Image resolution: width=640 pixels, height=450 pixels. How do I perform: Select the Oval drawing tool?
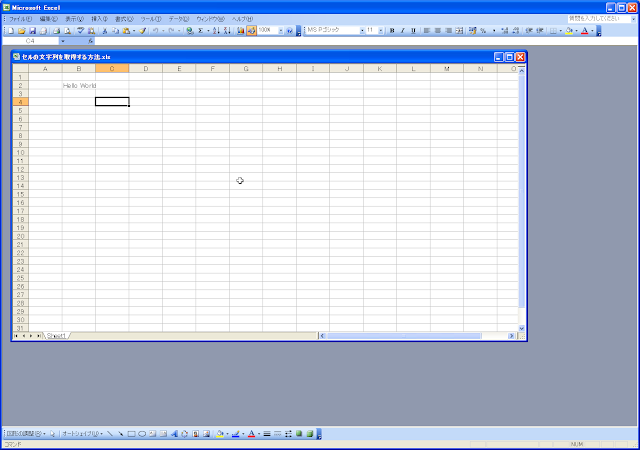tap(142, 434)
